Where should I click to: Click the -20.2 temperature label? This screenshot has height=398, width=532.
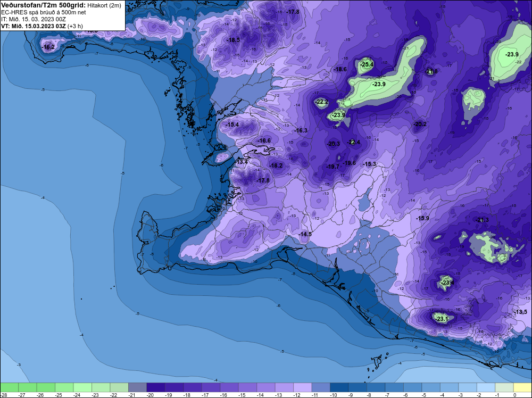pos(420,124)
